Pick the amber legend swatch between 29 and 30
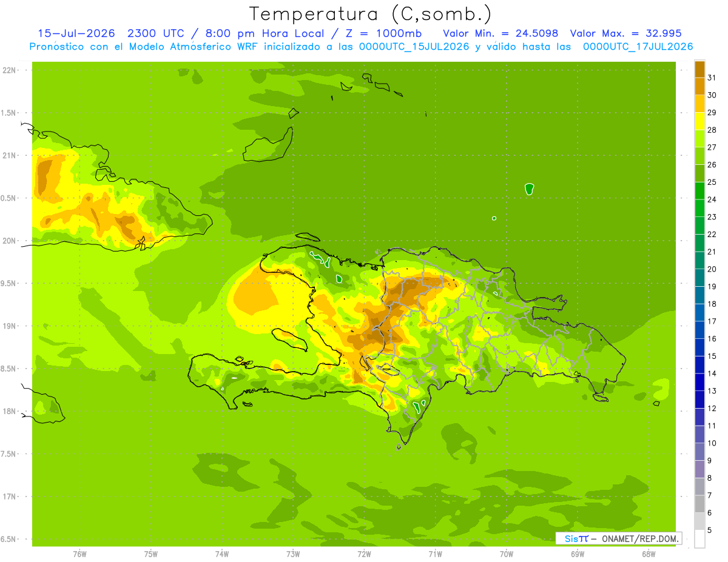This screenshot has width=728, height=562. point(699,104)
